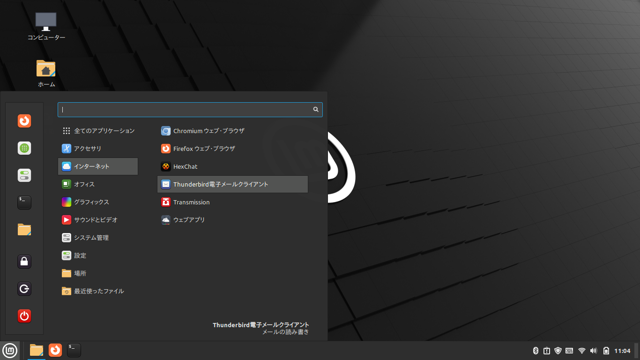Click the red power off icon
This screenshot has width=640, height=360.
coord(24,316)
